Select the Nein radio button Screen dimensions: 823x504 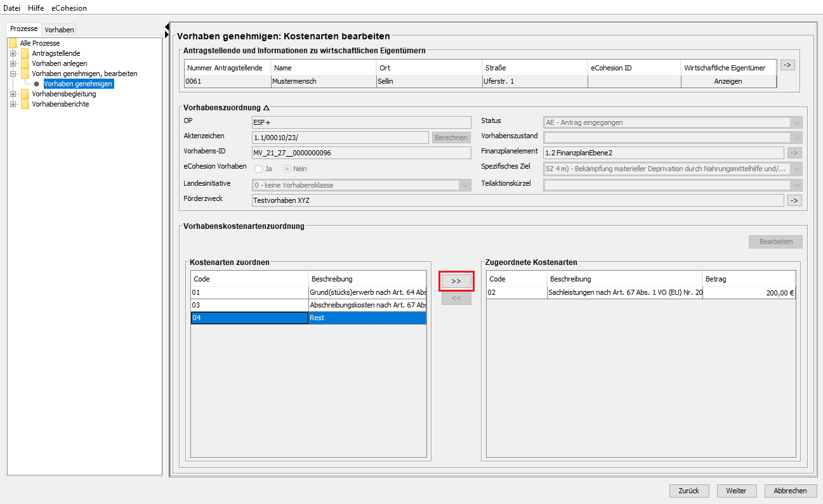click(x=287, y=169)
